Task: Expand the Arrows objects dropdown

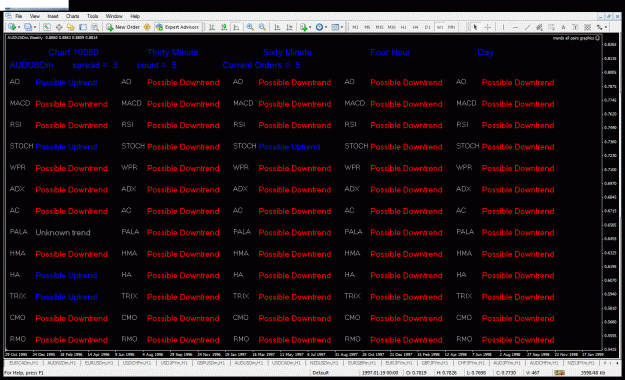Action: [606, 27]
